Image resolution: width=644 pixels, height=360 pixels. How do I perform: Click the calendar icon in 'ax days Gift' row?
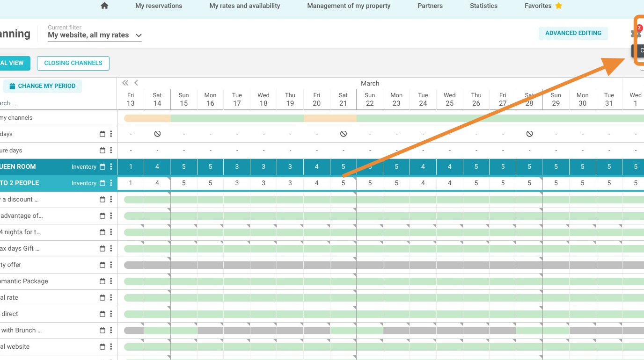coord(102,249)
